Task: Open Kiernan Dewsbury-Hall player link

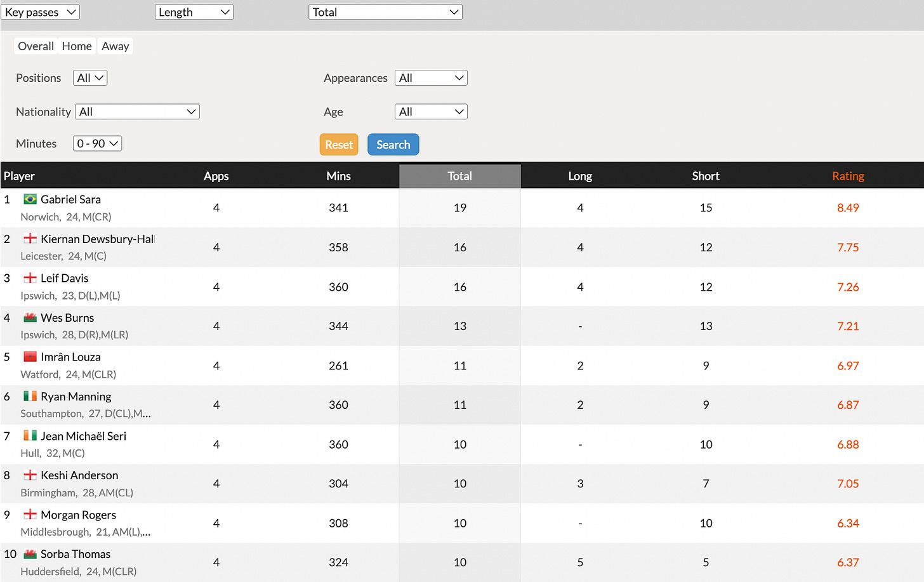Action: point(98,239)
